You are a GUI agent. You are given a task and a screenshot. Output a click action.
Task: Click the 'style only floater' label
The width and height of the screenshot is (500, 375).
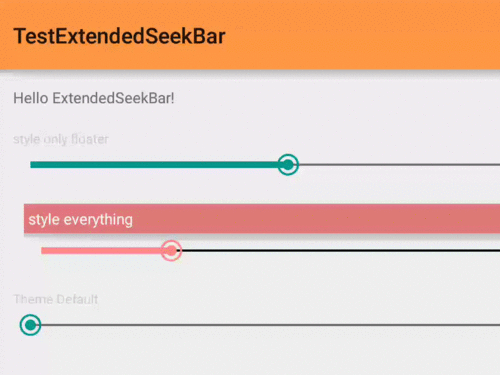61,139
